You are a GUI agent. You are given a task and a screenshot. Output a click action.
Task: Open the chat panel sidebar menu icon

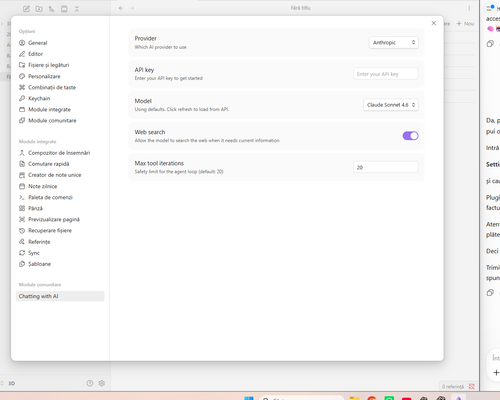490,7
